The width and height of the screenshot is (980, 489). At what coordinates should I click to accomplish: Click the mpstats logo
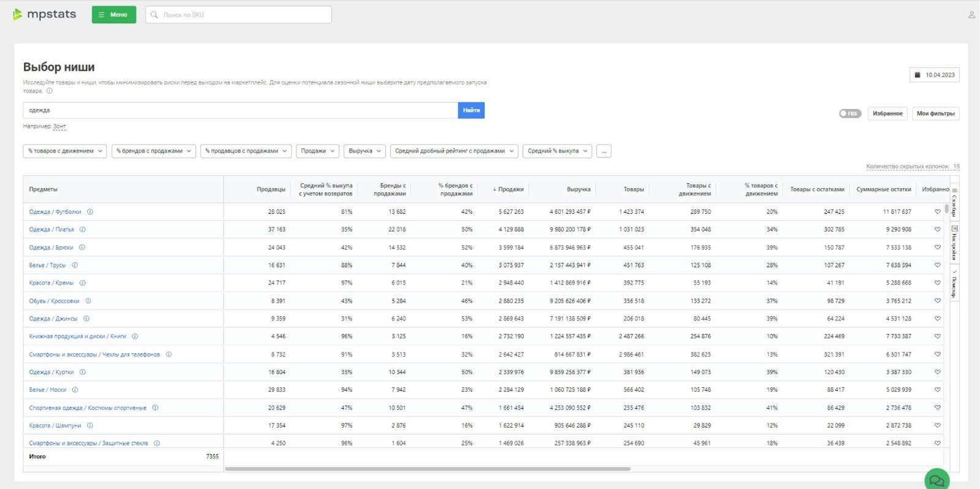point(44,14)
